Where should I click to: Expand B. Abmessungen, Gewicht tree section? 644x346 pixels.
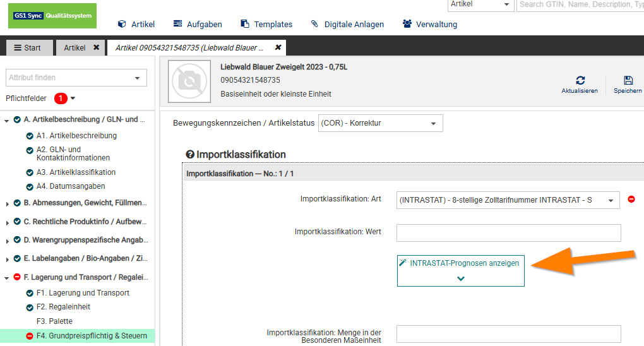click(7, 204)
